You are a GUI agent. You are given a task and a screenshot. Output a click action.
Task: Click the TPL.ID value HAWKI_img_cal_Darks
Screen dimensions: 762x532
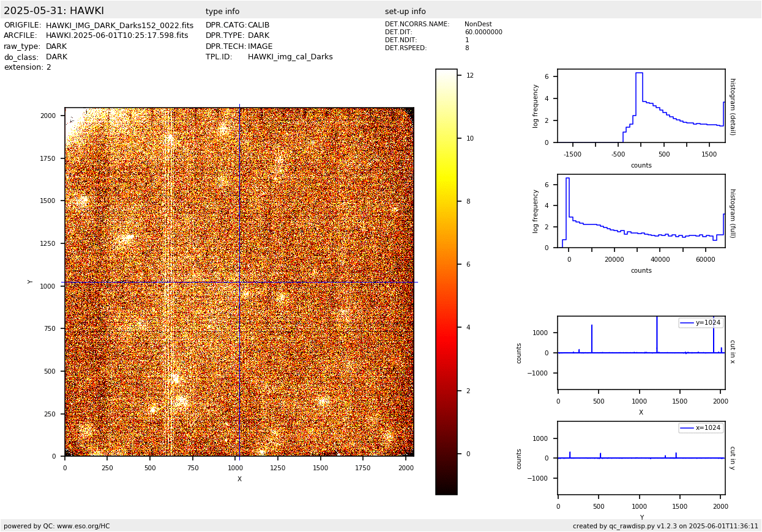click(290, 57)
